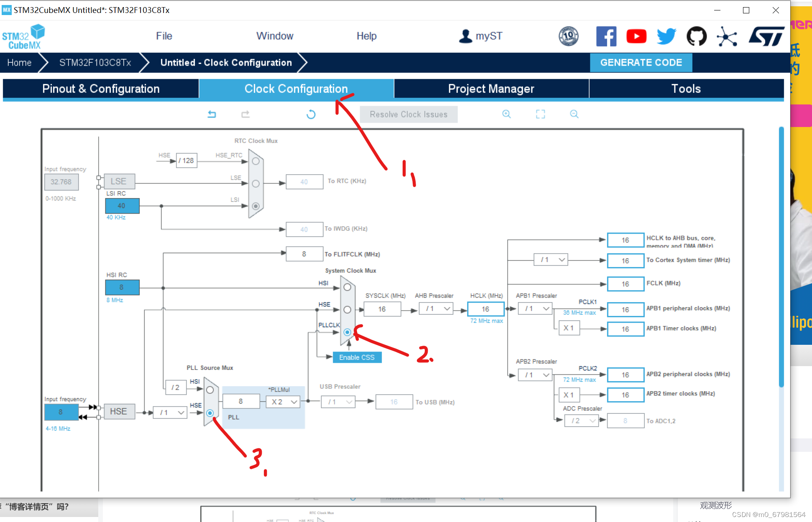
Task: Switch to Clock Configuration tab
Action: pyautogui.click(x=296, y=89)
